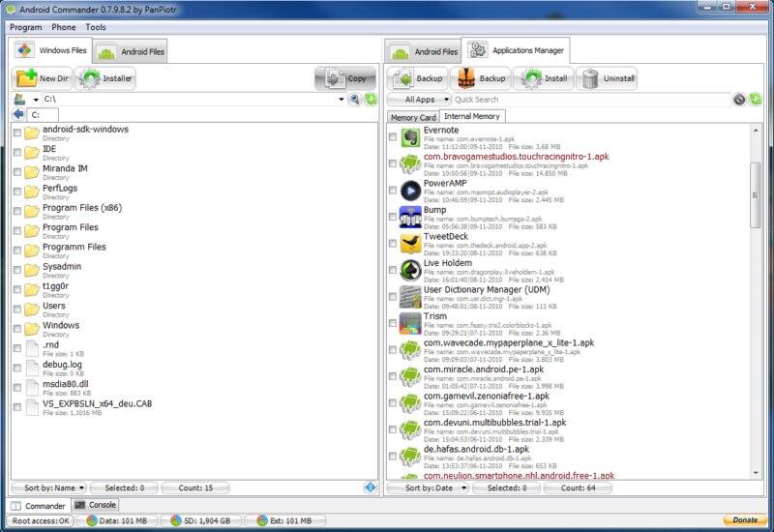Open the Program menu

[x=26, y=27]
